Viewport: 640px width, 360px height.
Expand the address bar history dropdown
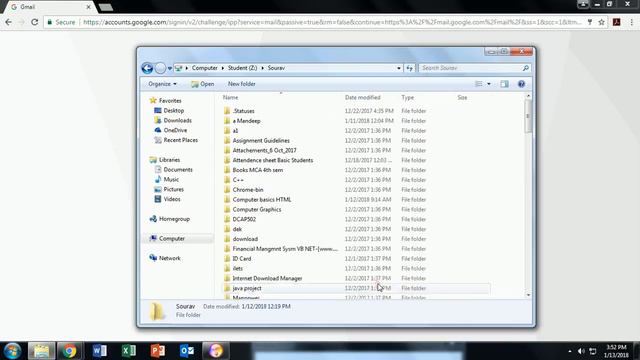point(399,68)
